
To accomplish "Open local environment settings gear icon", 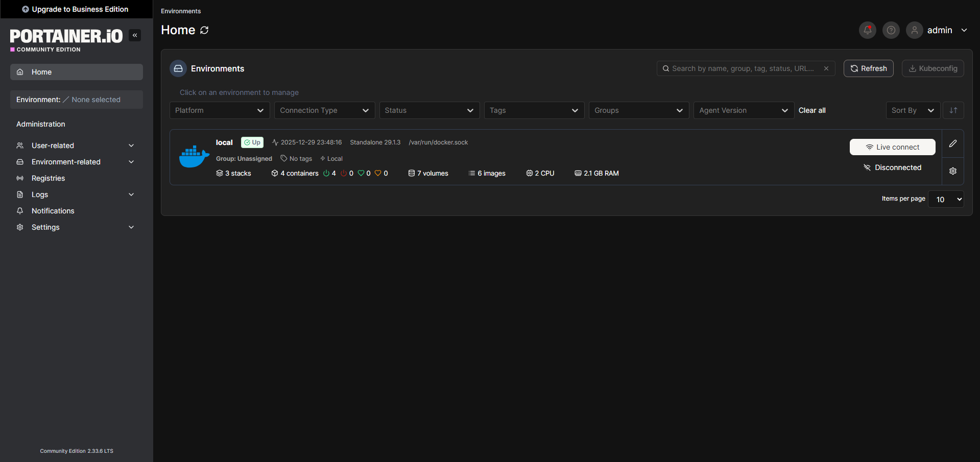I will click(953, 171).
